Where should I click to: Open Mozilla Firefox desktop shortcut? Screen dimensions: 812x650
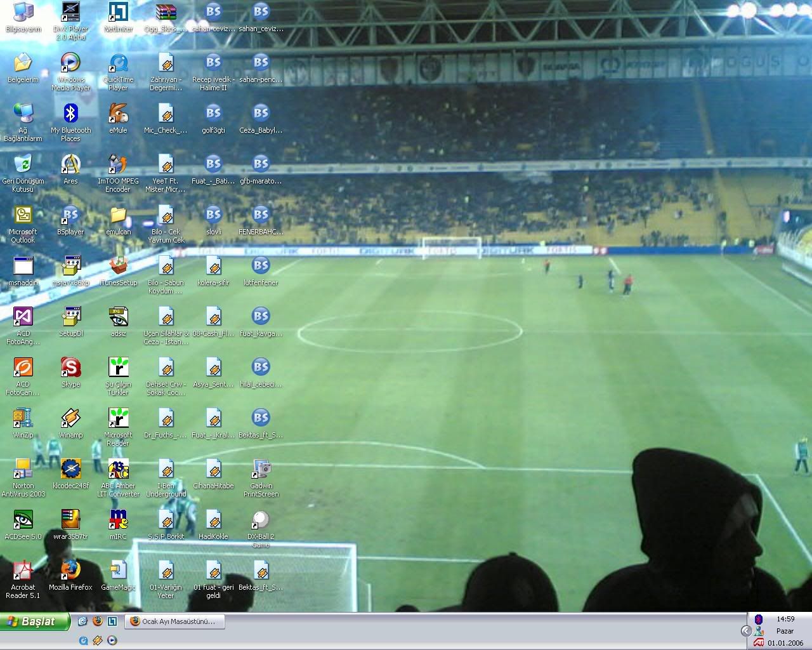pos(70,571)
